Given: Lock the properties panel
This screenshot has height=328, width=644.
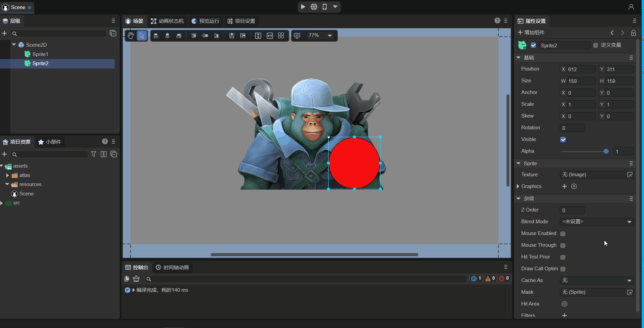Looking at the screenshot, I should [x=633, y=33].
